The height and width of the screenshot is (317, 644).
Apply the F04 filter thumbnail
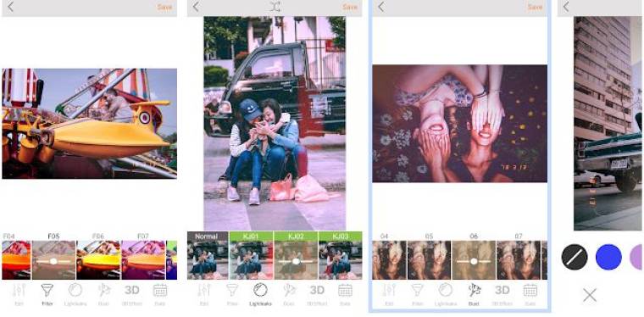[16, 260]
